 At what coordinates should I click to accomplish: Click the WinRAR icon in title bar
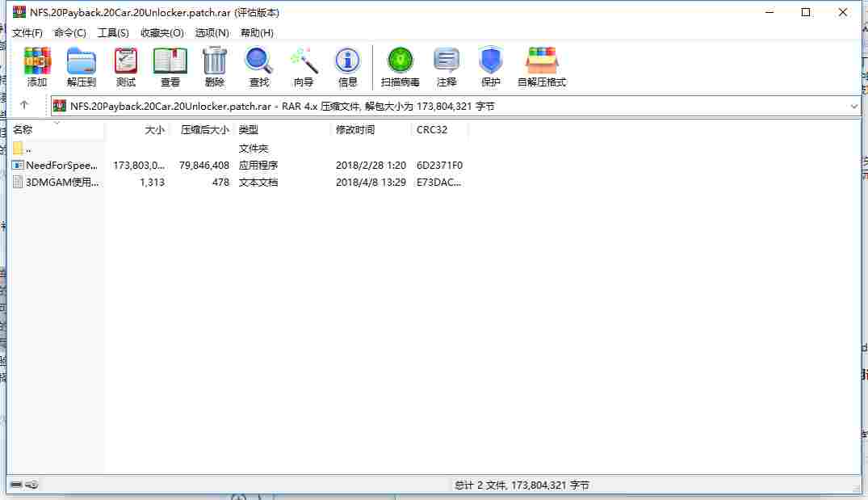[x=19, y=11]
